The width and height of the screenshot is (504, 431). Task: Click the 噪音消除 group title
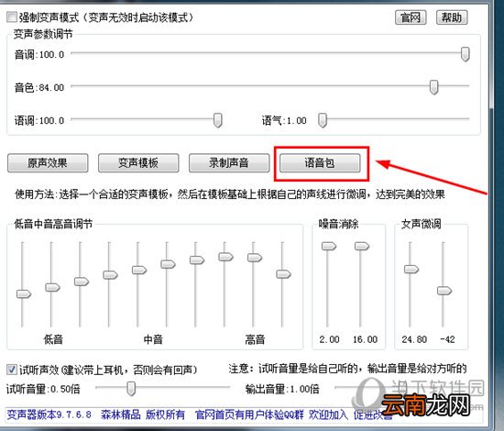(338, 224)
